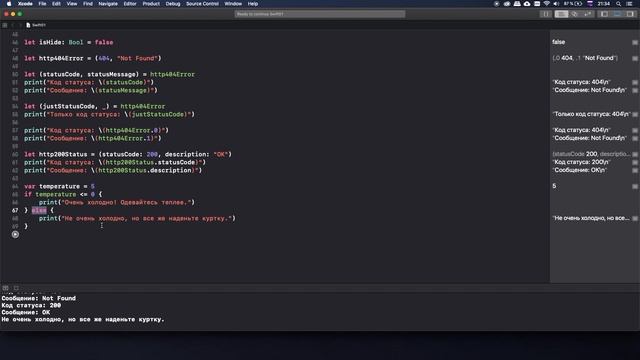
Task: Open the input source flag icon in the menu bar
Action: 590,4
